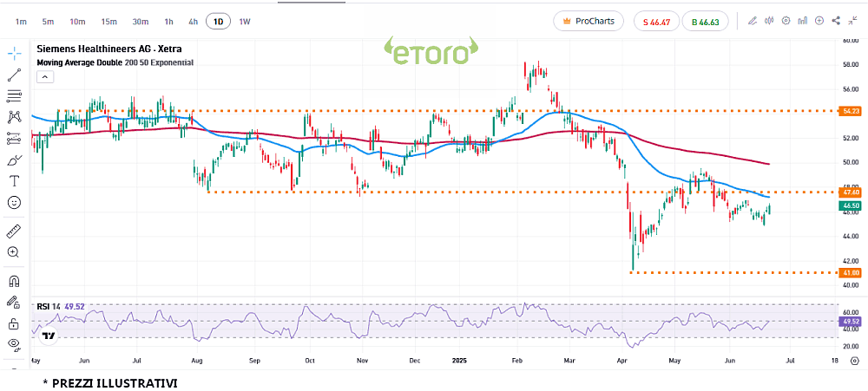The width and height of the screenshot is (868, 391).
Task: Open the chart type candlestick icon
Action: [768, 20]
